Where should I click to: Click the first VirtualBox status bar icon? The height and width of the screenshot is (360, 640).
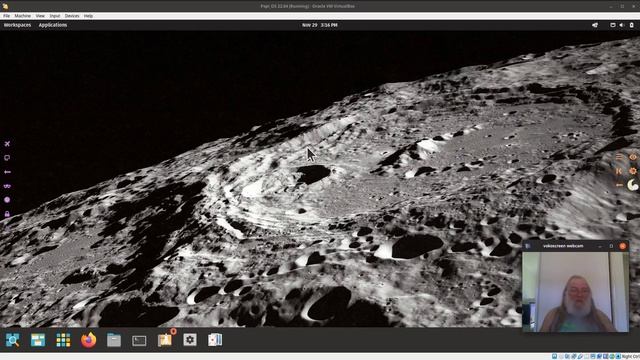pos(554,356)
